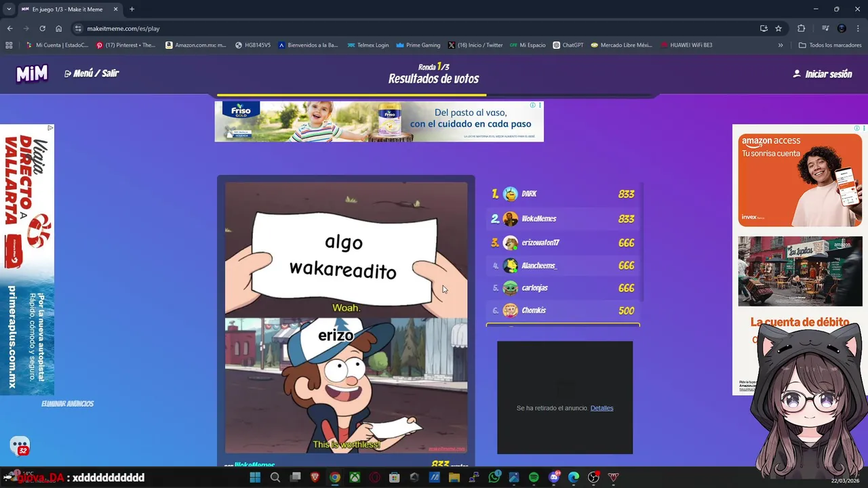The height and width of the screenshot is (488, 868).
Task: Open Amazon.com.mx bookmark
Action: pyautogui.click(x=196, y=45)
